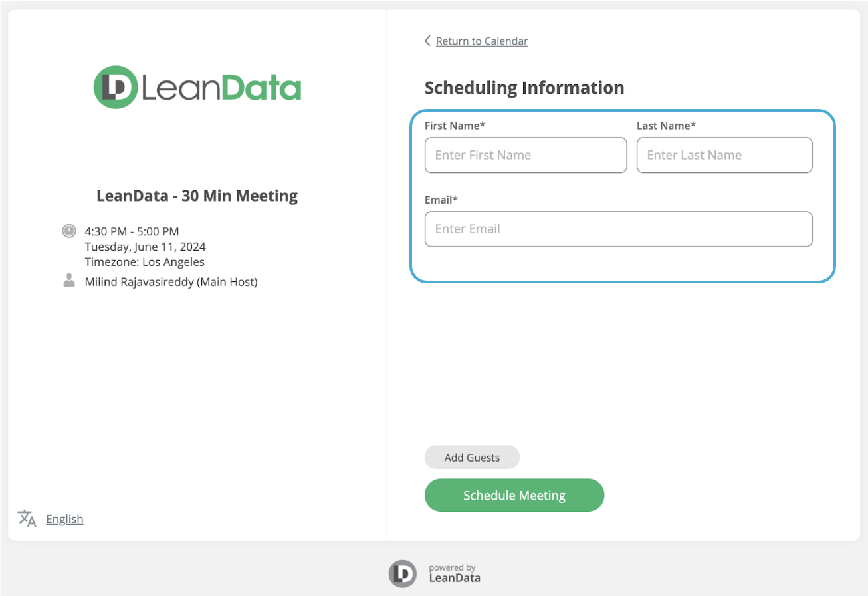Change language via the English link
Screen dimensions: 868x596
click(64, 519)
